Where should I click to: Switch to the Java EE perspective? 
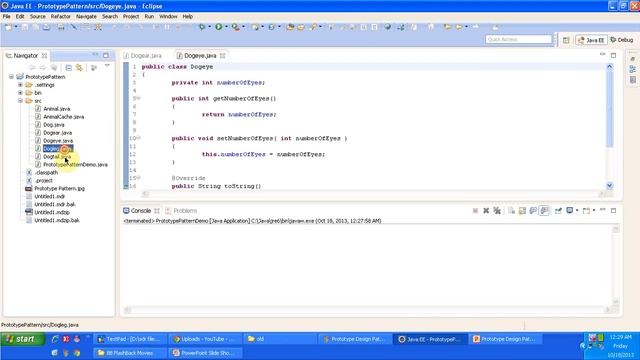(x=591, y=40)
